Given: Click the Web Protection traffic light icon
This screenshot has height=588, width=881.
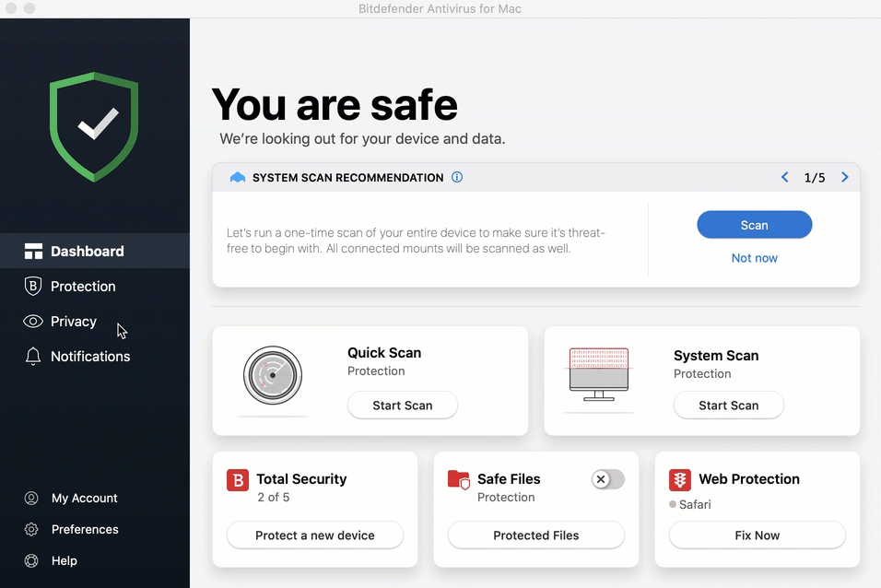Looking at the screenshot, I should point(680,481).
